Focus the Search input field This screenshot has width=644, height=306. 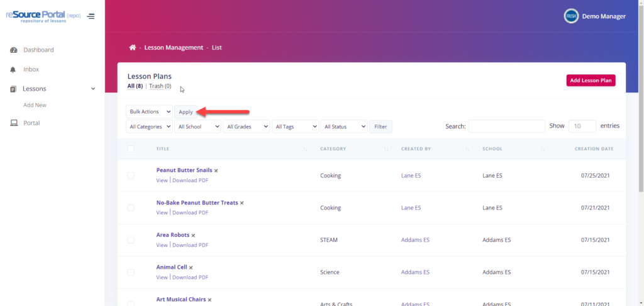[x=506, y=126]
